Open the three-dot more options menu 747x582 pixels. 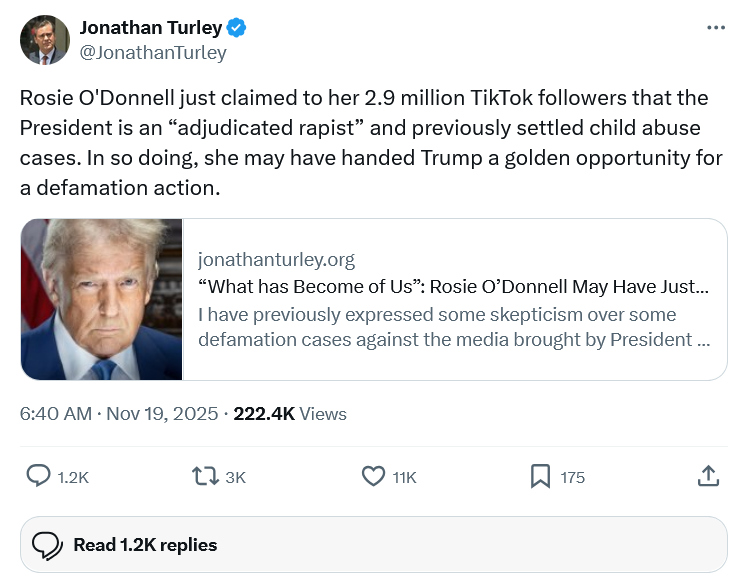click(715, 28)
